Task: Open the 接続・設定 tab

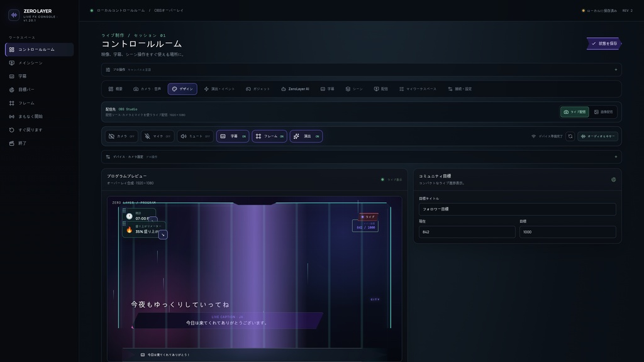Action: coord(460,89)
